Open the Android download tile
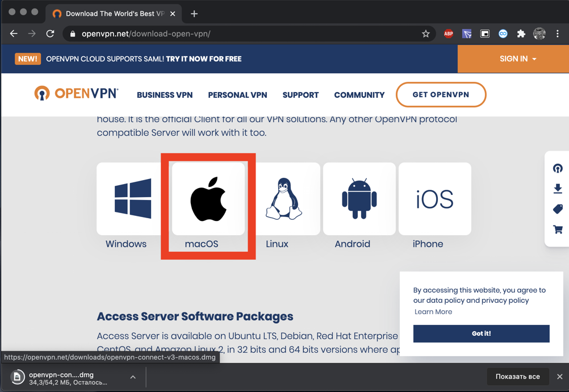Screen dimensions: 569x392 tap(359, 199)
